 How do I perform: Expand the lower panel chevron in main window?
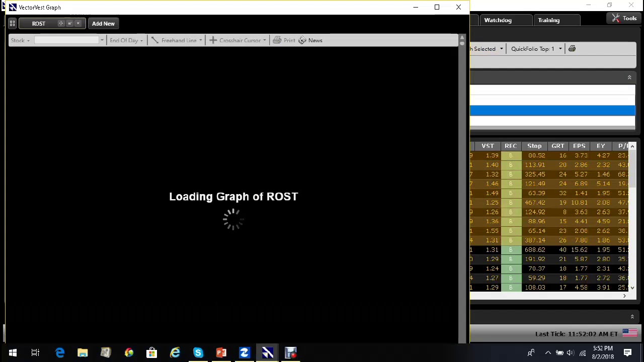[x=632, y=317]
